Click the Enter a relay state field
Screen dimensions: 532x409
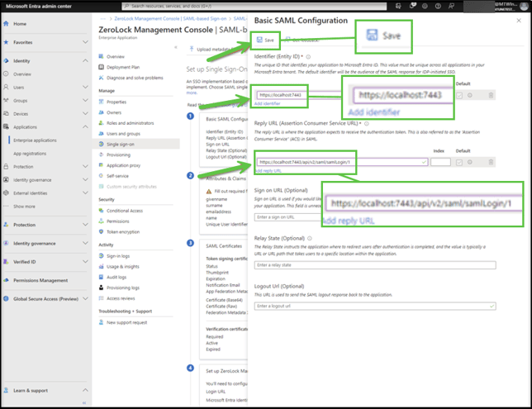(375, 265)
